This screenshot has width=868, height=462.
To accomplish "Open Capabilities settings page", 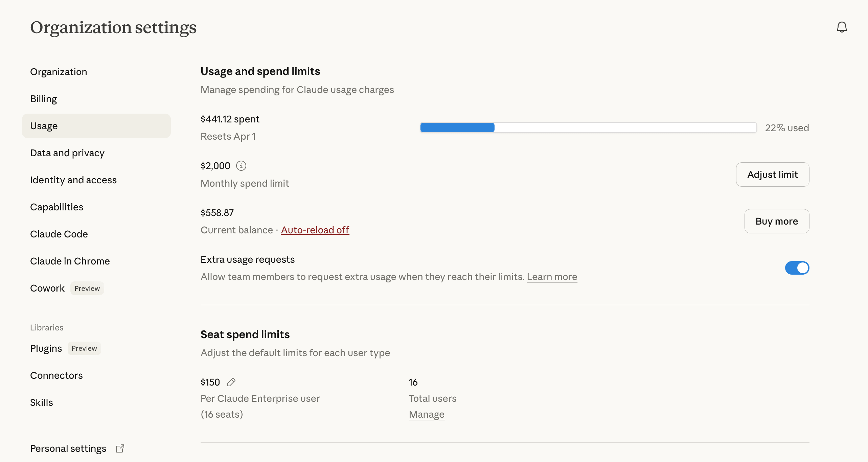I will click(56, 207).
